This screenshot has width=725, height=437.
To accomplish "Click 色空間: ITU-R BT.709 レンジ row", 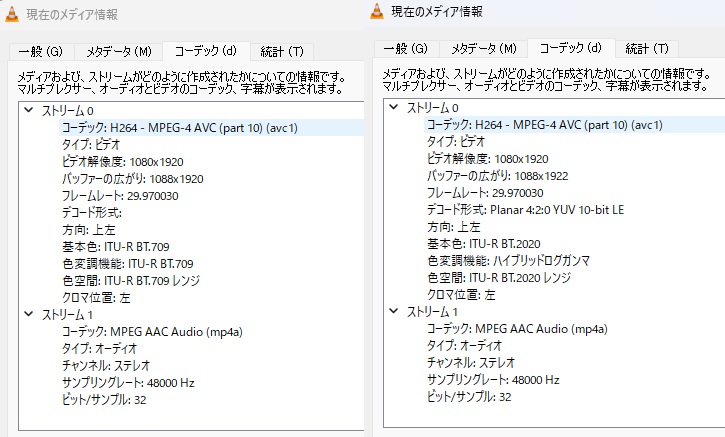I will [131, 281].
